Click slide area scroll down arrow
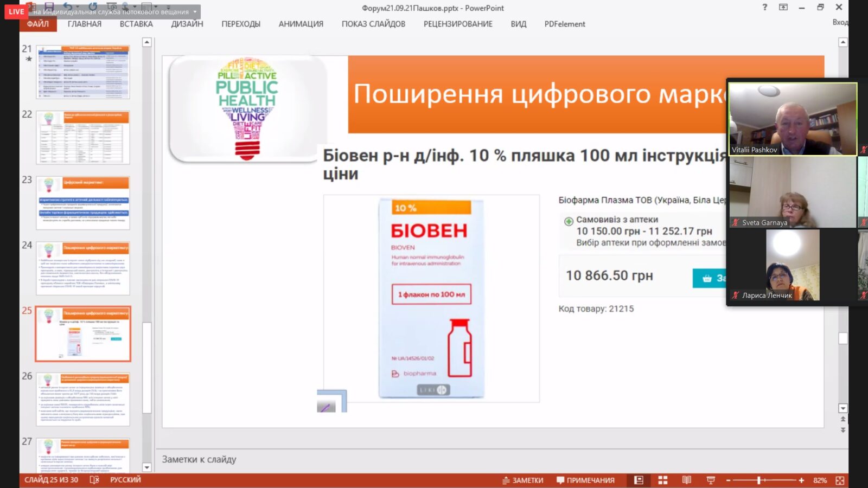 (x=843, y=408)
